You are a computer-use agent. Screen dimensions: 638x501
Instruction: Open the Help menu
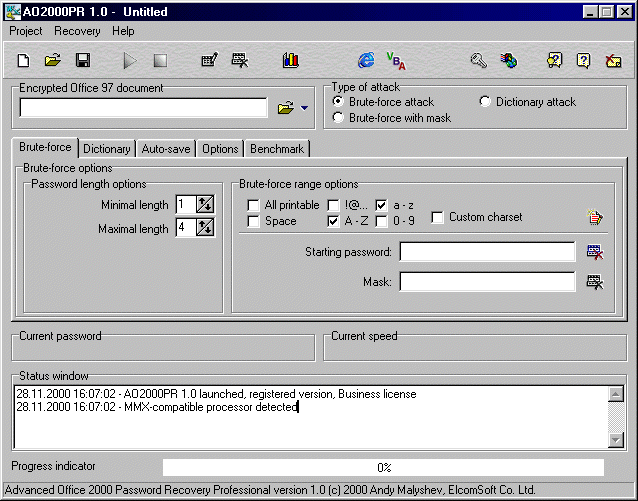tap(123, 31)
